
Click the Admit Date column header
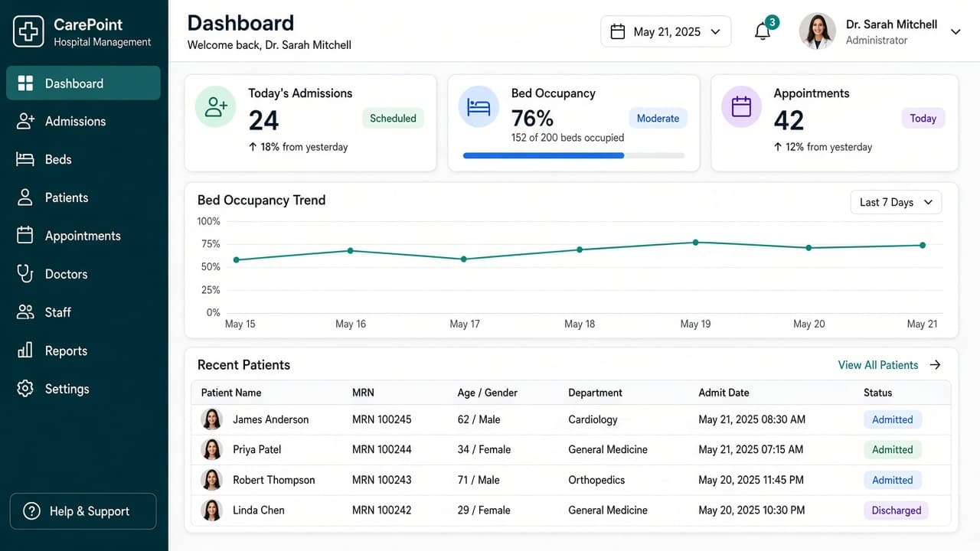(x=724, y=393)
